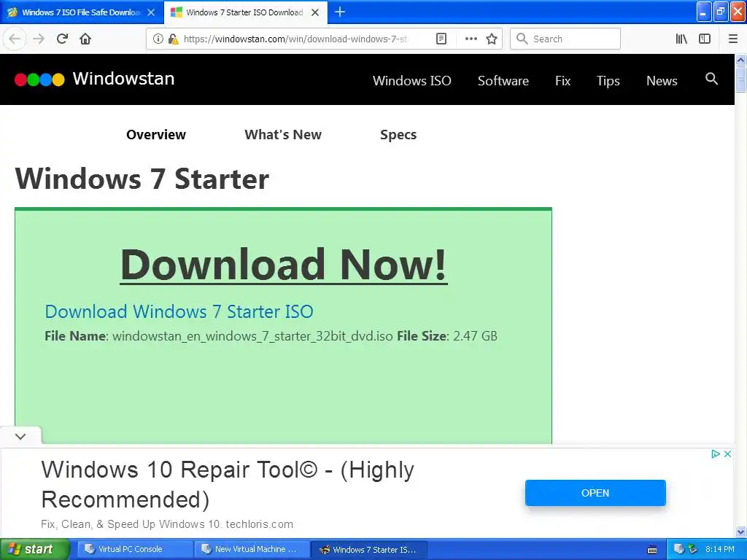Open the Library toolbar icon
747x560 pixels.
(681, 39)
